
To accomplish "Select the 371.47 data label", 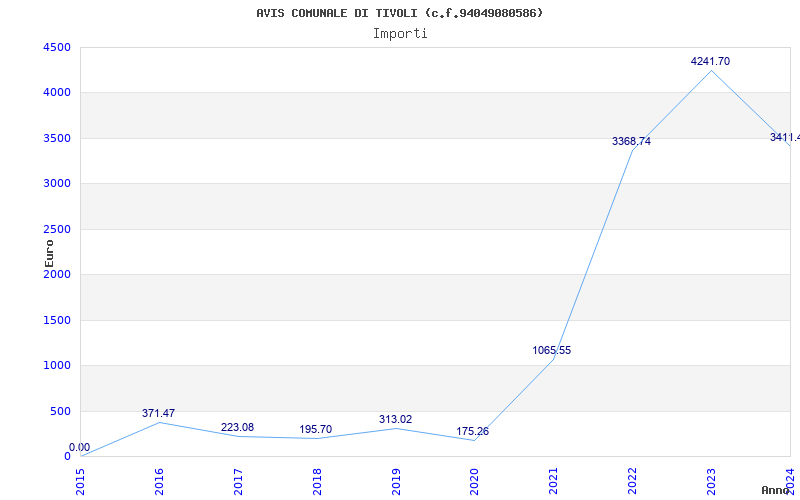I will pos(158,413).
